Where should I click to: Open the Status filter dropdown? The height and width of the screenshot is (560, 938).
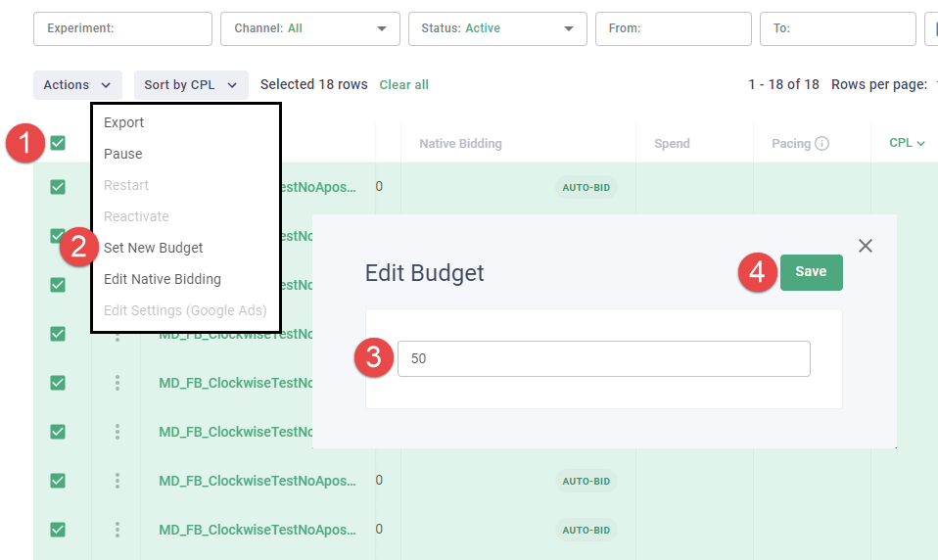(x=497, y=28)
